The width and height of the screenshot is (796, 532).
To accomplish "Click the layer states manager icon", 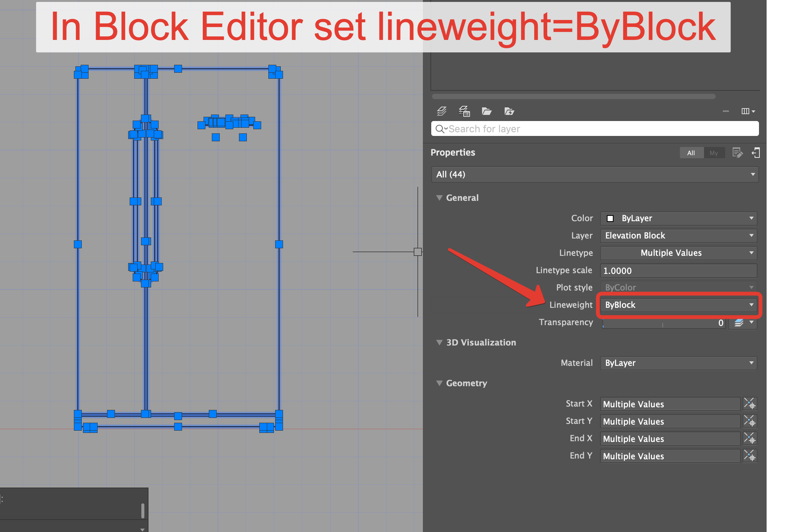I will (x=464, y=111).
